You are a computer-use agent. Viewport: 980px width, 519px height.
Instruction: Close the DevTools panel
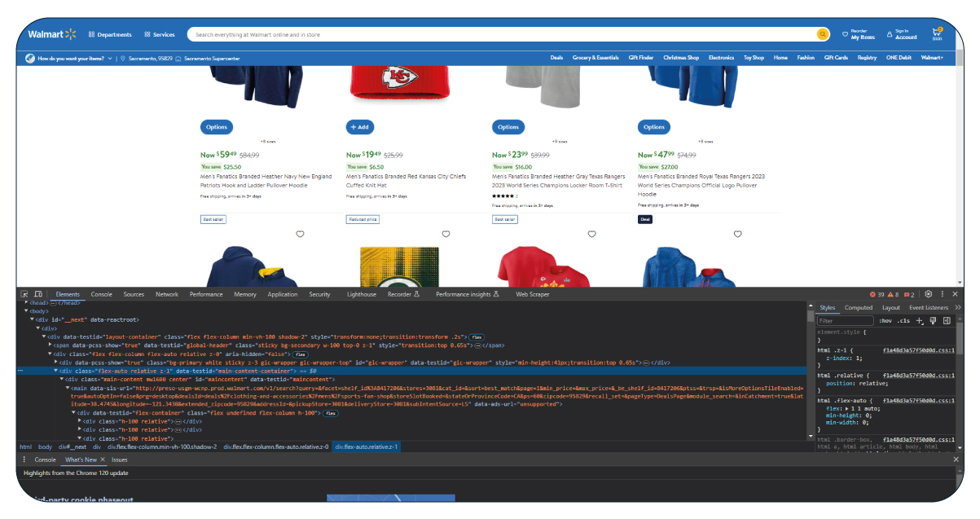pos(956,294)
